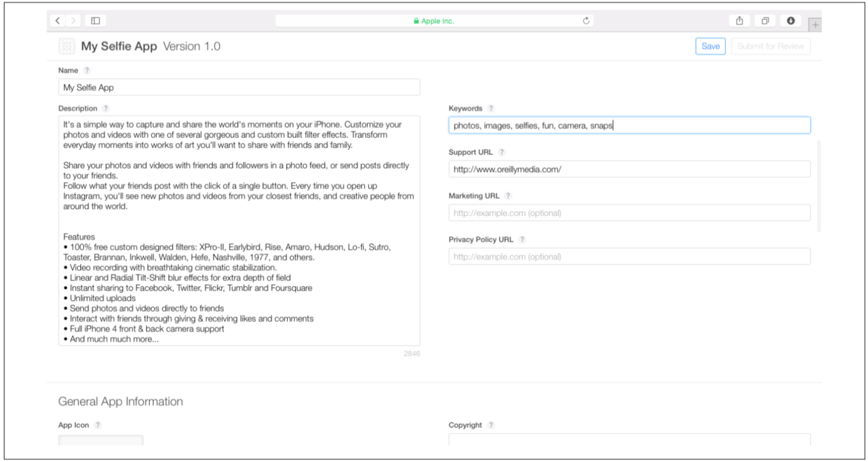Image resolution: width=868 pixels, height=462 pixels.
Task: Open the Share icon in toolbar
Action: point(739,21)
